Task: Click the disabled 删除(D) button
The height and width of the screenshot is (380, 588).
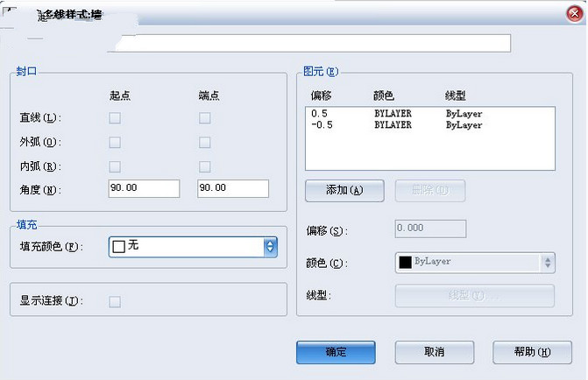Action: coord(430,191)
